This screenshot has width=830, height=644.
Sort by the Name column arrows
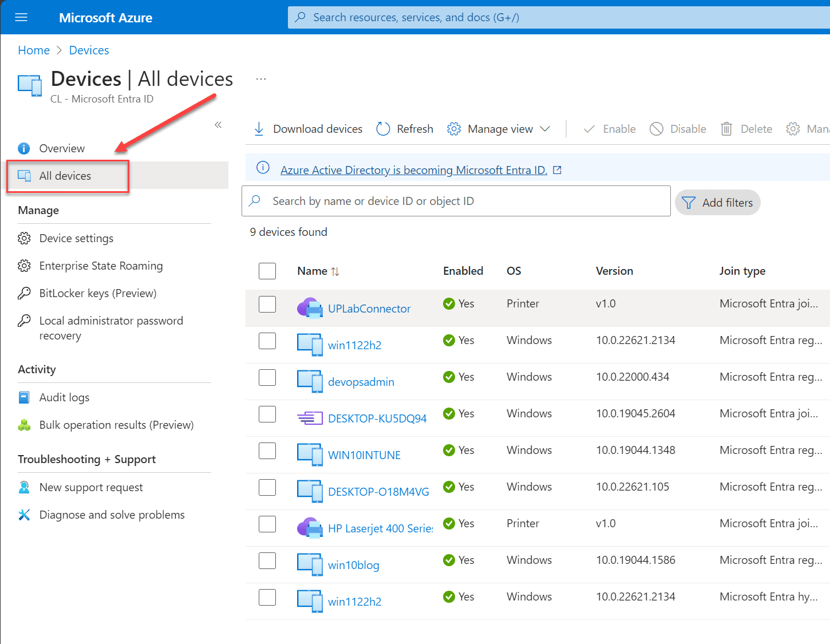(335, 271)
